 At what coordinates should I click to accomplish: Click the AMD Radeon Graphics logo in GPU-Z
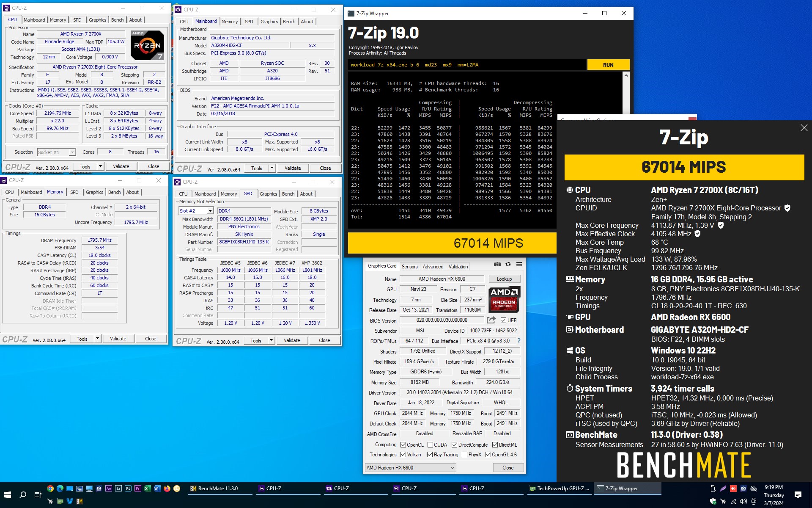[x=504, y=299]
